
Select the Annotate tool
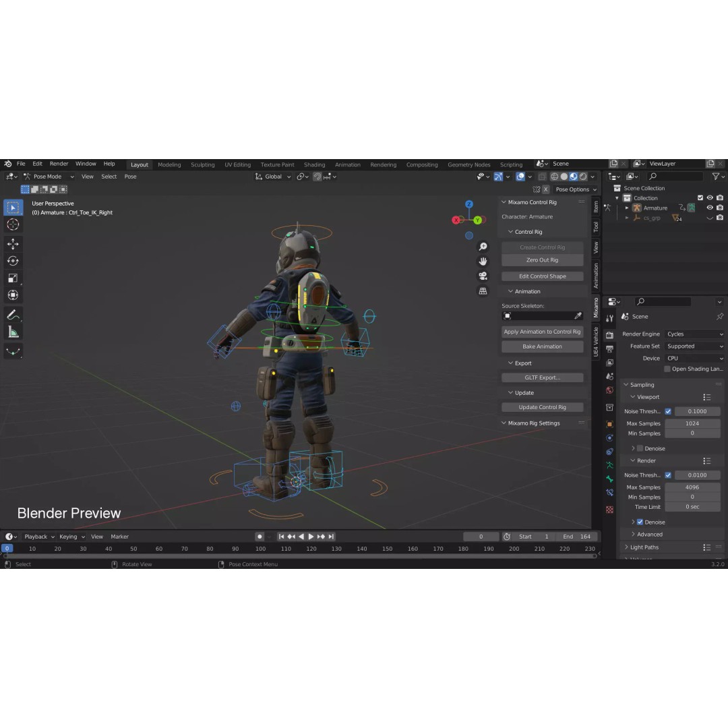(13, 315)
